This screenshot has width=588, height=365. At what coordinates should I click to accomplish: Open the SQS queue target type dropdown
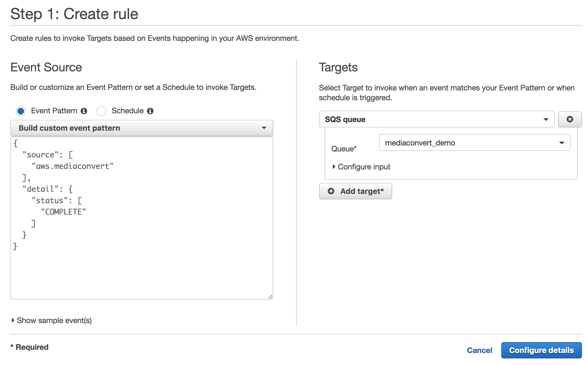[x=437, y=119]
